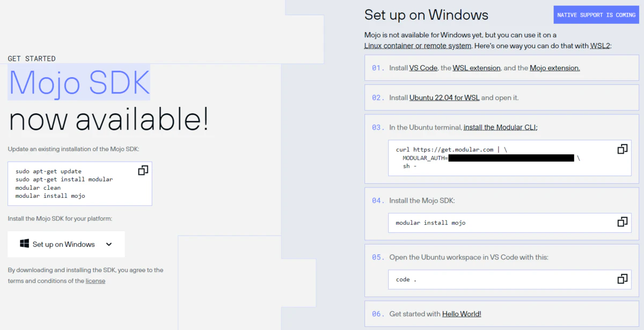Open the VS Code link
The image size is (644, 330).
pos(423,68)
